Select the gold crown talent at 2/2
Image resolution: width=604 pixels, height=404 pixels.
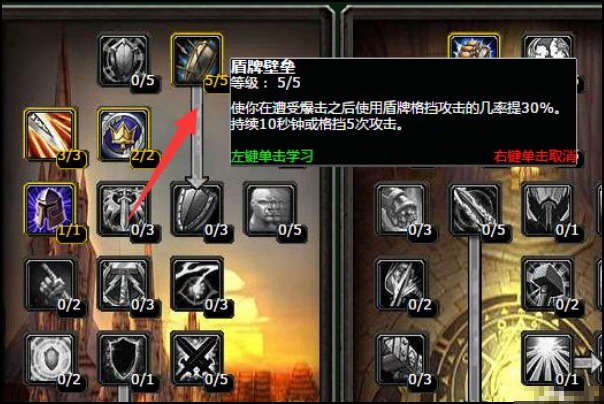click(x=123, y=134)
